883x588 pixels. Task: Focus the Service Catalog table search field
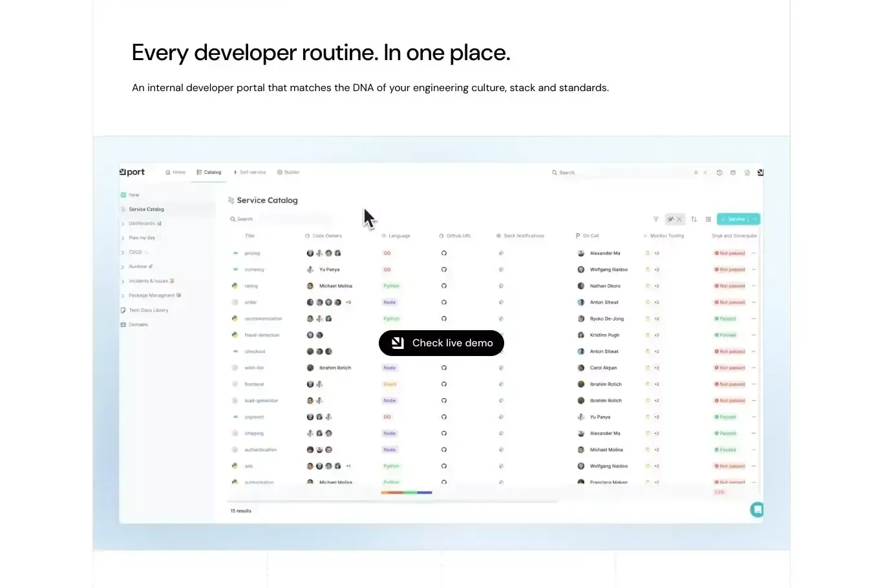click(x=281, y=219)
